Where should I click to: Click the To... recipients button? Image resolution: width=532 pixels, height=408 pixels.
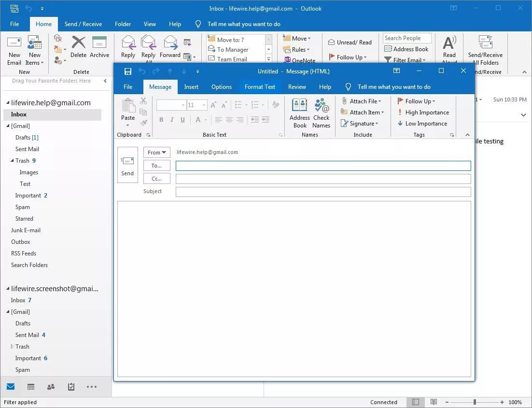pos(157,166)
